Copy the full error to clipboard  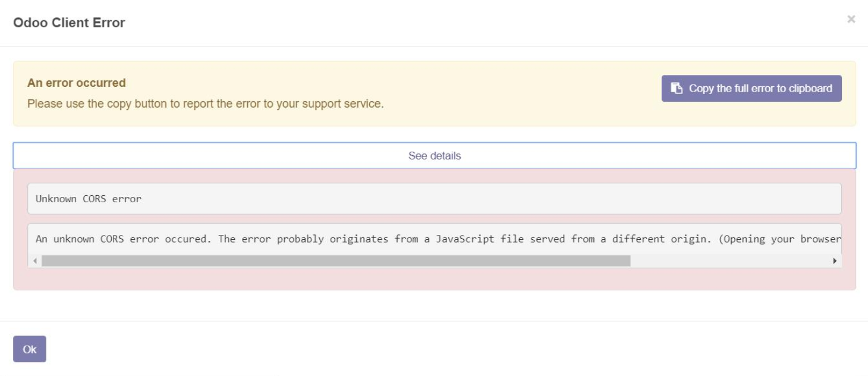[751, 88]
